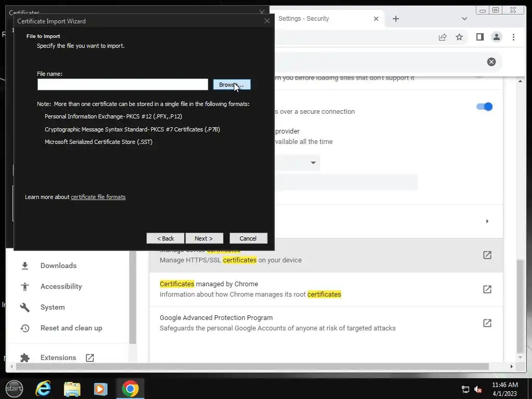Click the settings sidebar scrollbar

pyautogui.click(x=132, y=297)
